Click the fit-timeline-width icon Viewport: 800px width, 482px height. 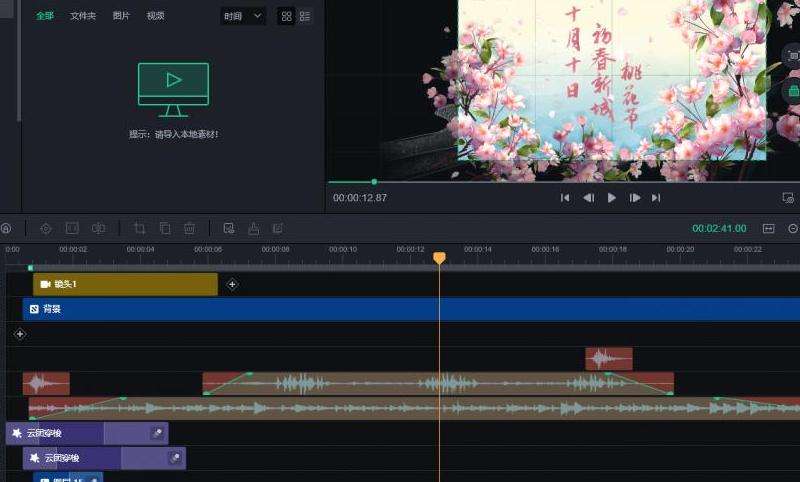click(769, 228)
